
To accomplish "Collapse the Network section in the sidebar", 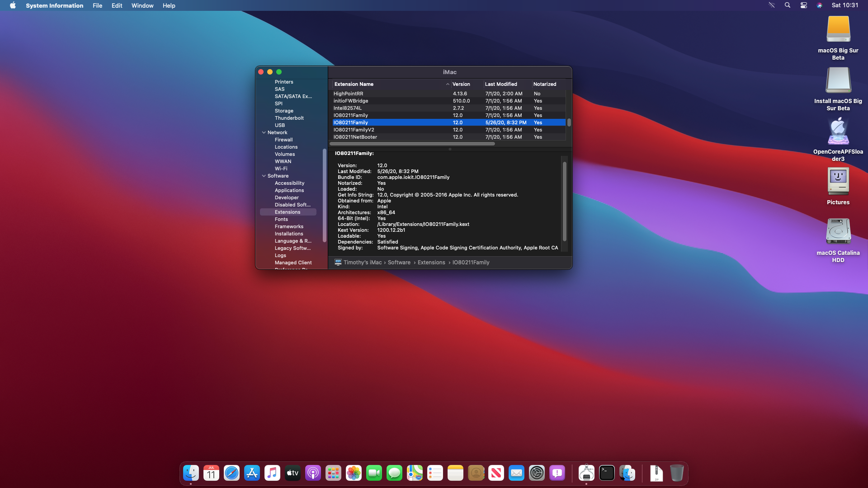I will point(264,132).
